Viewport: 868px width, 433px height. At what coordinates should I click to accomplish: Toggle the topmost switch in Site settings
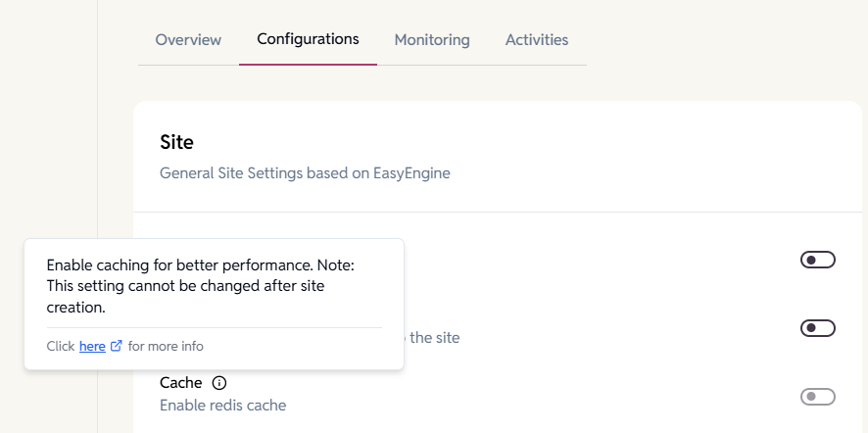pos(817,260)
